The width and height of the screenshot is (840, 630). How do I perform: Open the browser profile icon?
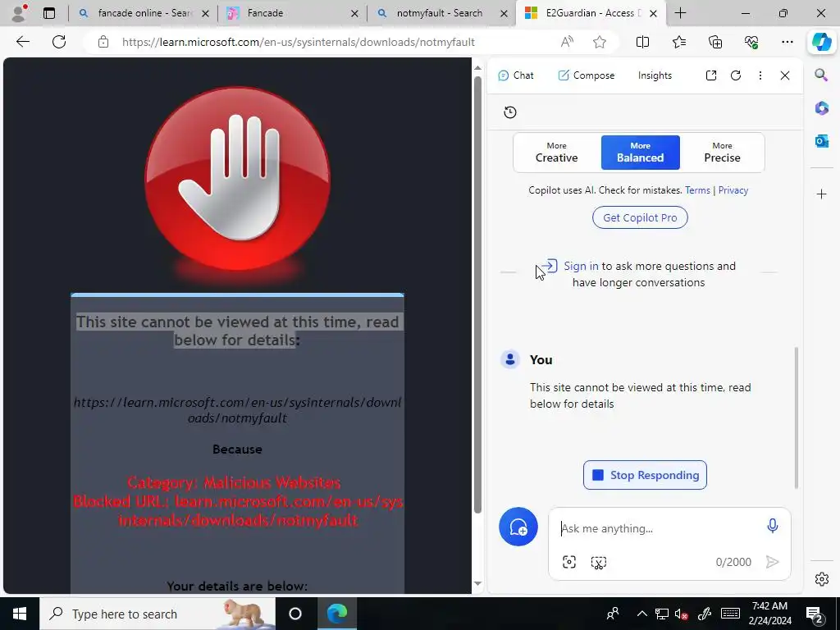click(x=20, y=13)
